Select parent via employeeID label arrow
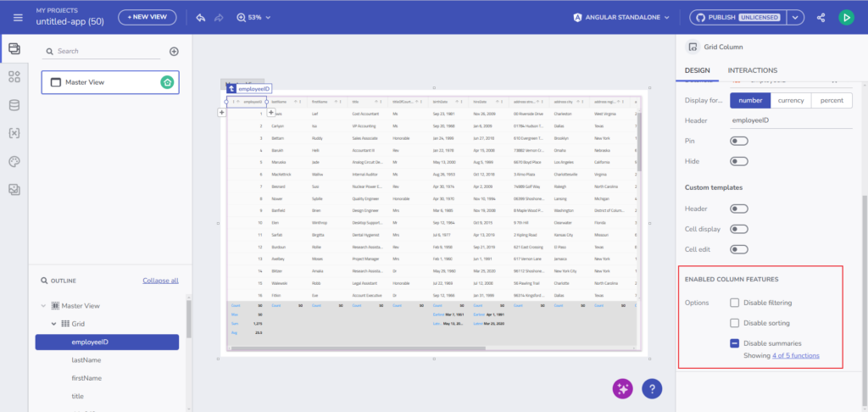 pos(231,89)
